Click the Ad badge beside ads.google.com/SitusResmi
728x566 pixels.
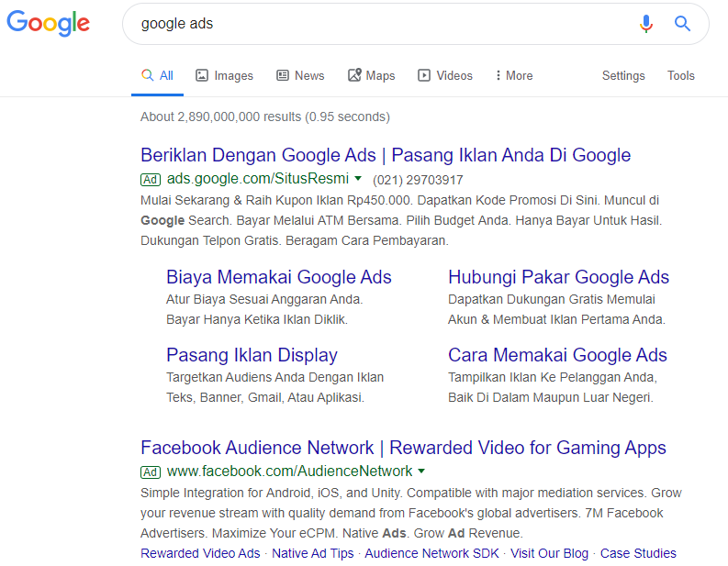tap(151, 180)
